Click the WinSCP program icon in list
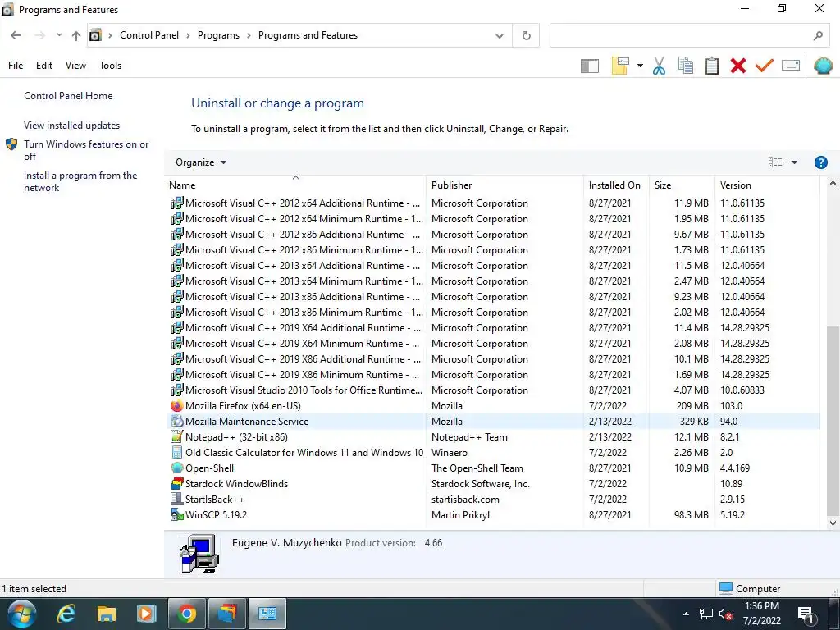 176,515
